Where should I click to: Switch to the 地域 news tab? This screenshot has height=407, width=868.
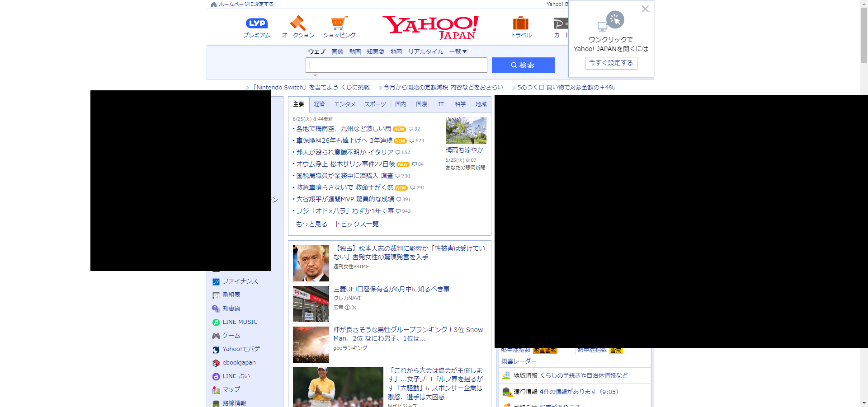coord(481,104)
